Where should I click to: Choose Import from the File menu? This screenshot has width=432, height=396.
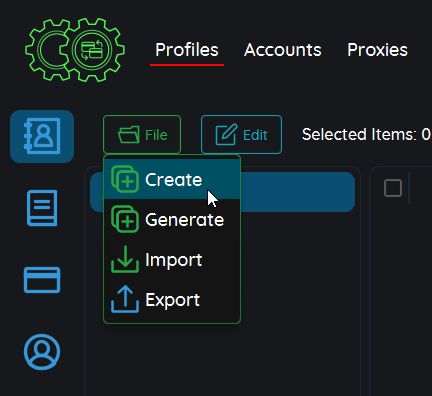pos(172,260)
